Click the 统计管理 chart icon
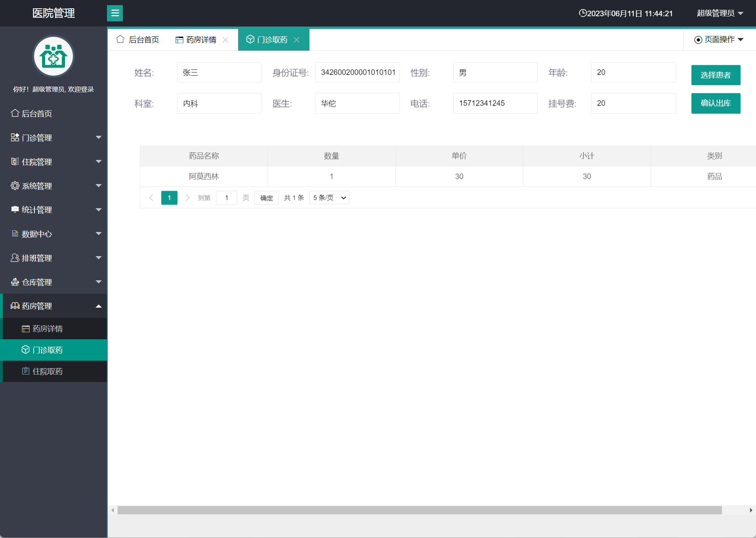The width and height of the screenshot is (756, 538). pyautogui.click(x=15, y=209)
